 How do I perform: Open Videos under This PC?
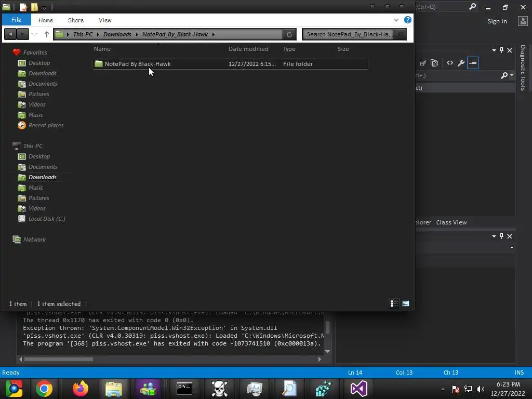(x=37, y=208)
